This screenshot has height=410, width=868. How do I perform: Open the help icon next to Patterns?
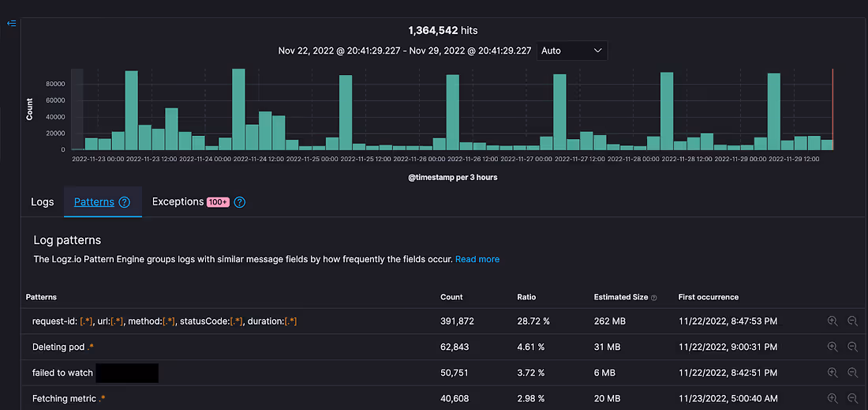tap(125, 202)
